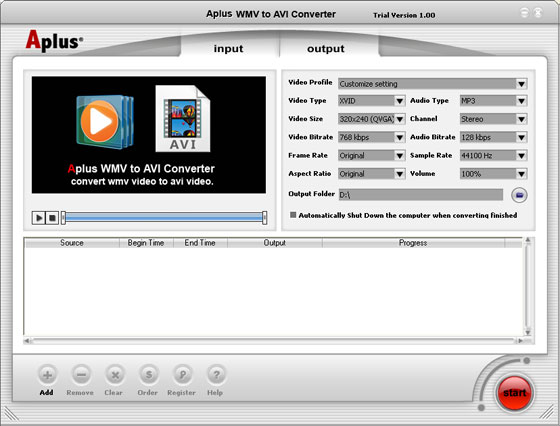Image resolution: width=560 pixels, height=426 pixels.
Task: Click the Add files plus icon
Action: pos(48,375)
